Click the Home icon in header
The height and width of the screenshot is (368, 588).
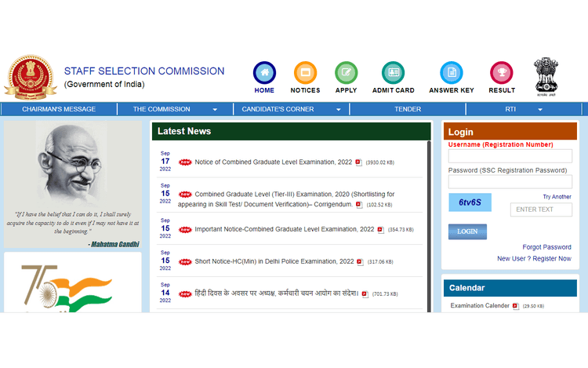pos(264,73)
